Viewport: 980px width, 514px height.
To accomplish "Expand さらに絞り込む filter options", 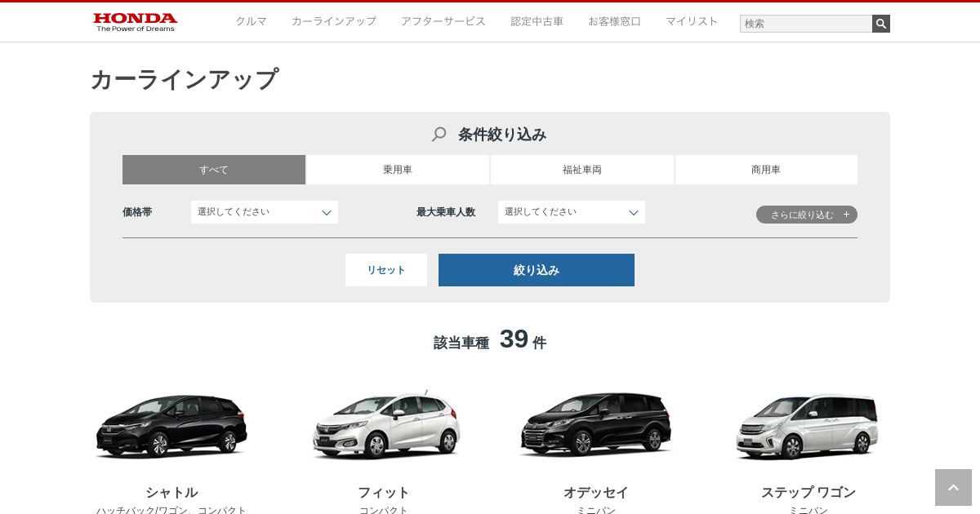I will pyautogui.click(x=807, y=215).
